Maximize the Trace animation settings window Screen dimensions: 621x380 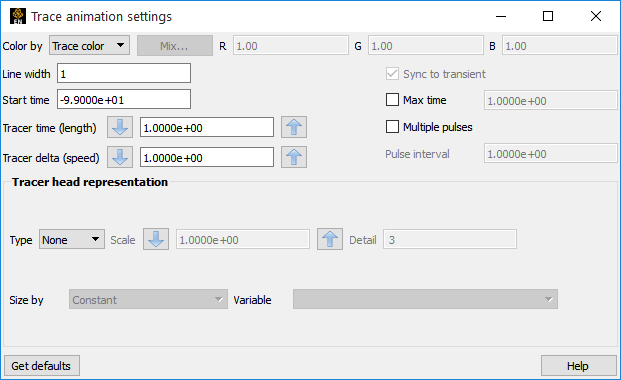pyautogui.click(x=548, y=16)
